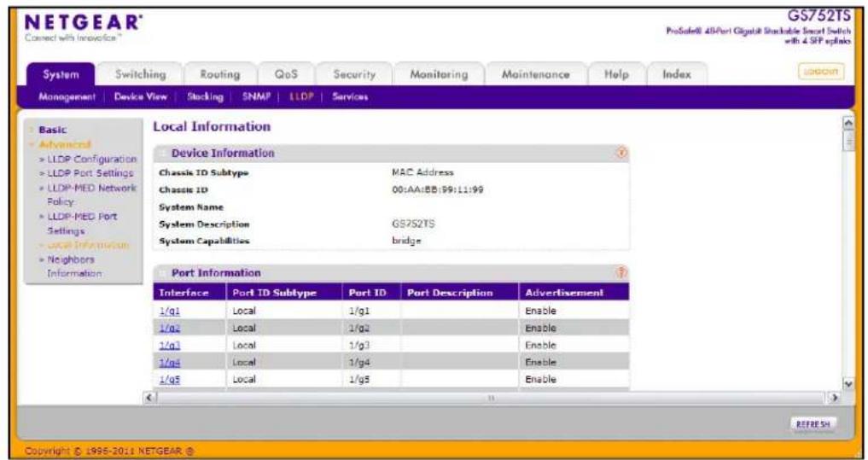This screenshot has height=460, width=868.
Task: Go to the Security tab
Action: [x=354, y=74]
